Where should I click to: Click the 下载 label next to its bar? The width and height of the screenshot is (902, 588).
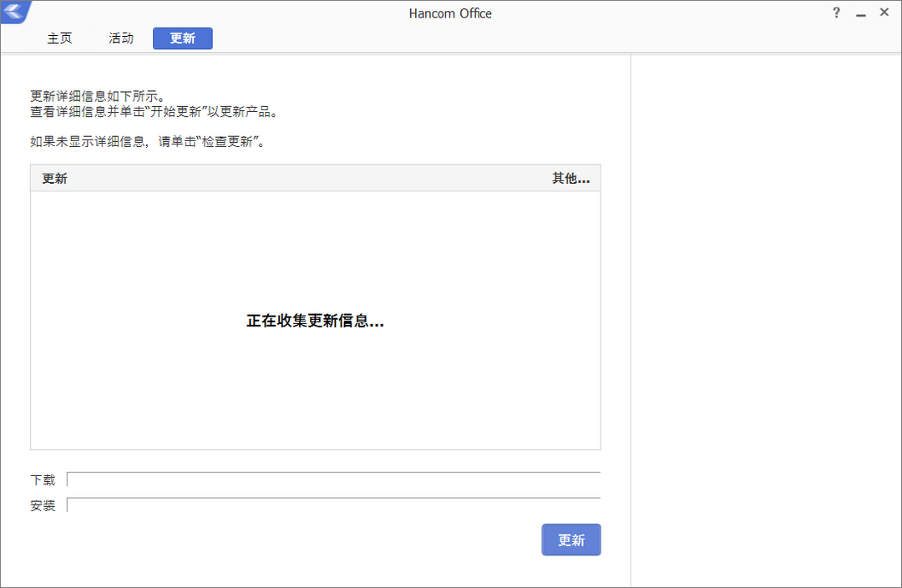[43, 479]
